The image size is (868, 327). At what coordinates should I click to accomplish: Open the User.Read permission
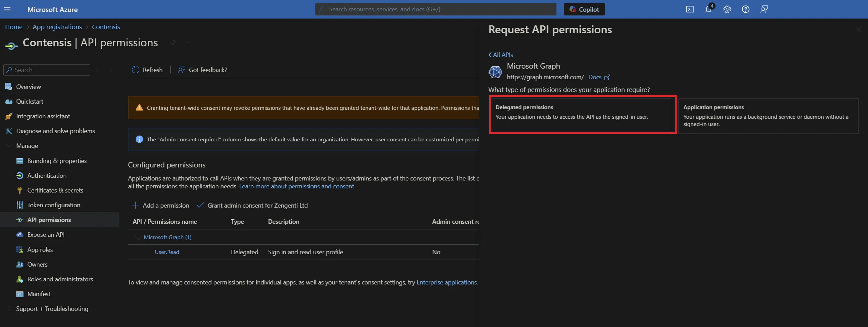[167, 252]
